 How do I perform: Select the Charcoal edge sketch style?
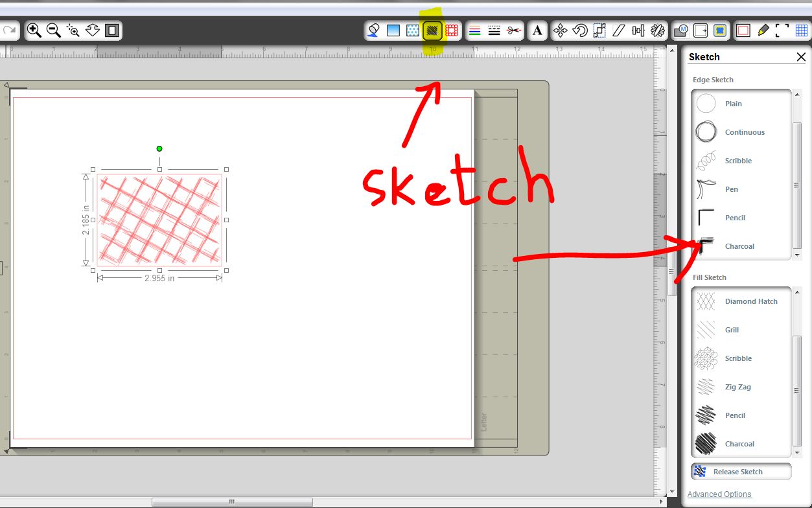[739, 246]
